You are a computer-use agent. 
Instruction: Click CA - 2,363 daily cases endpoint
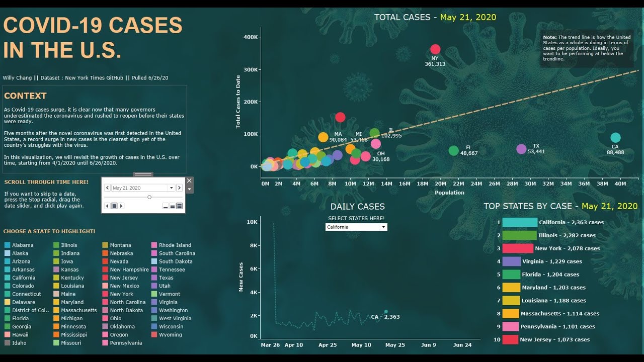click(x=386, y=312)
